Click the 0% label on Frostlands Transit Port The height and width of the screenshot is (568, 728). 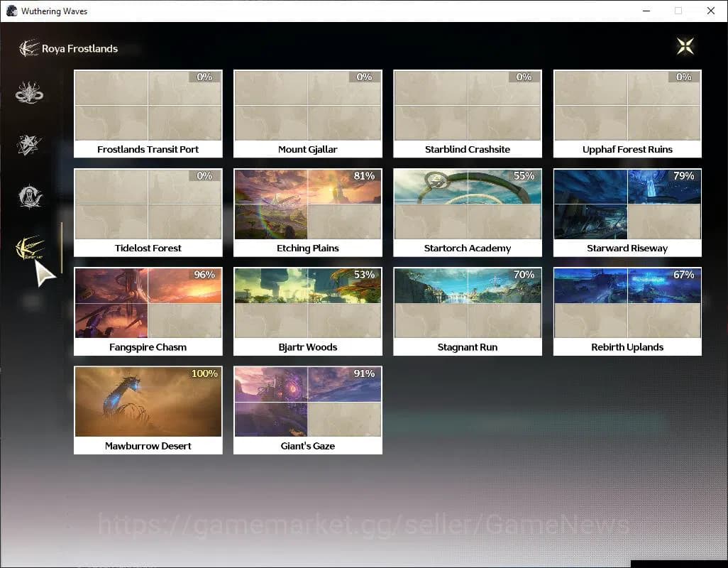point(204,77)
